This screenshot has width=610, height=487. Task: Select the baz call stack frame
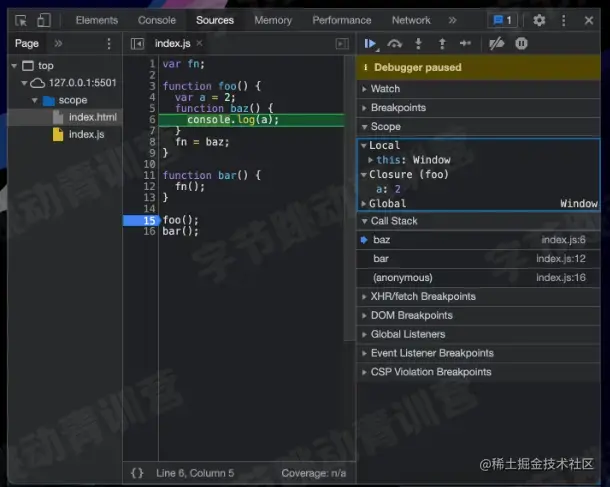(x=478, y=240)
